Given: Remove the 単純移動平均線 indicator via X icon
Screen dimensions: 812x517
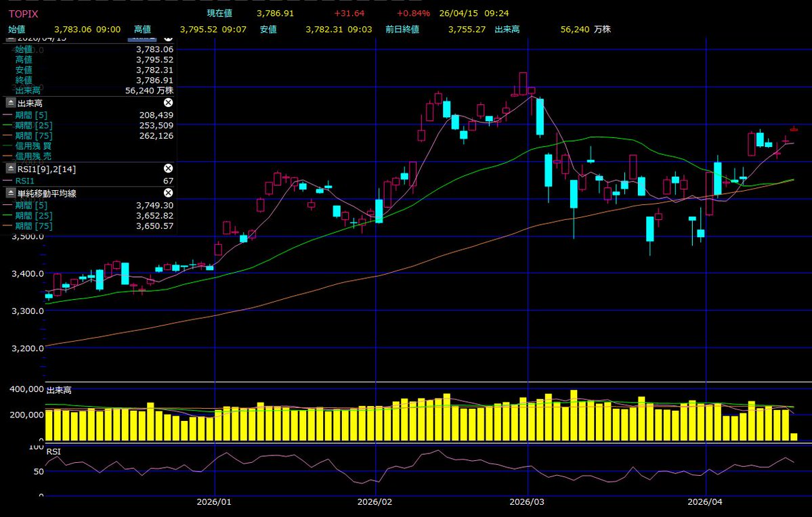Looking at the screenshot, I should pyautogui.click(x=169, y=192).
